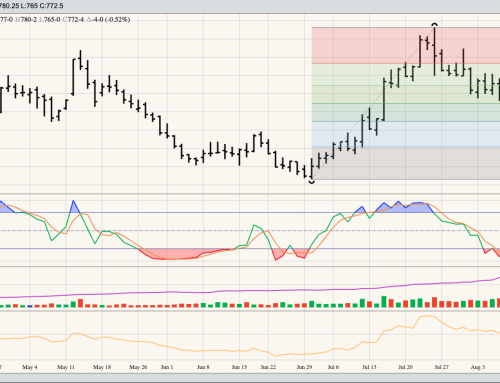
Task: Click the Jun 22 date label
Action: [x=268, y=367]
